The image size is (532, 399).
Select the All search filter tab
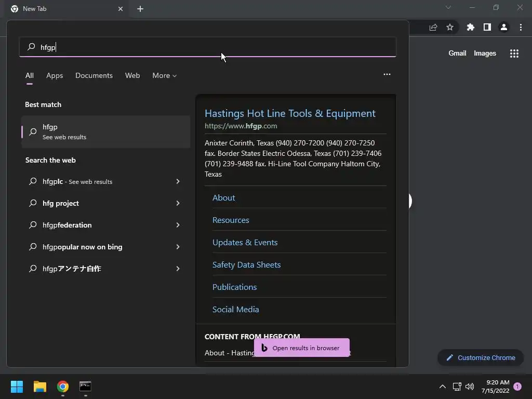(x=30, y=76)
